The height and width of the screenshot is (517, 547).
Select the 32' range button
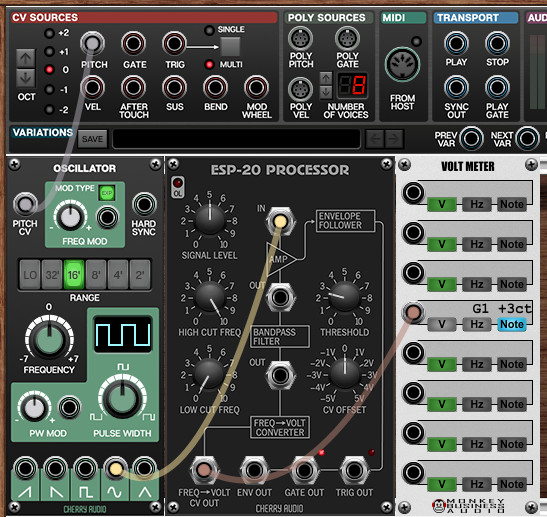pos(52,275)
